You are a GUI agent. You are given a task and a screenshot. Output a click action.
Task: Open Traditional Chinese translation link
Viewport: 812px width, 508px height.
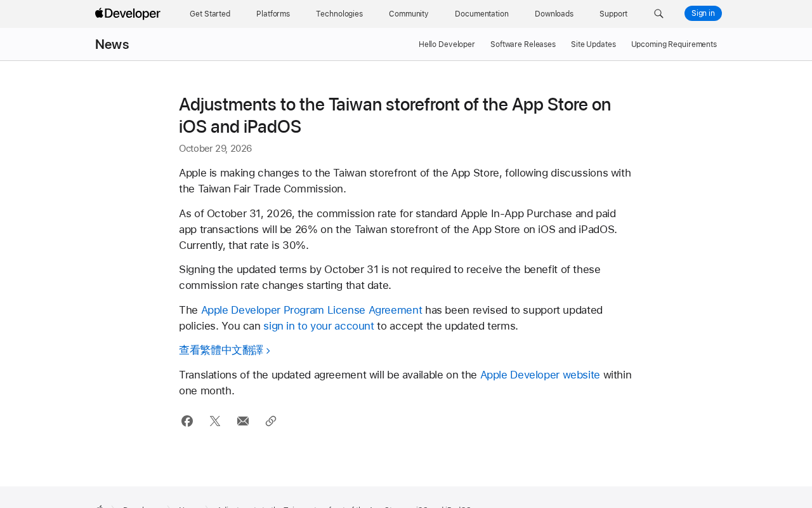click(225, 350)
